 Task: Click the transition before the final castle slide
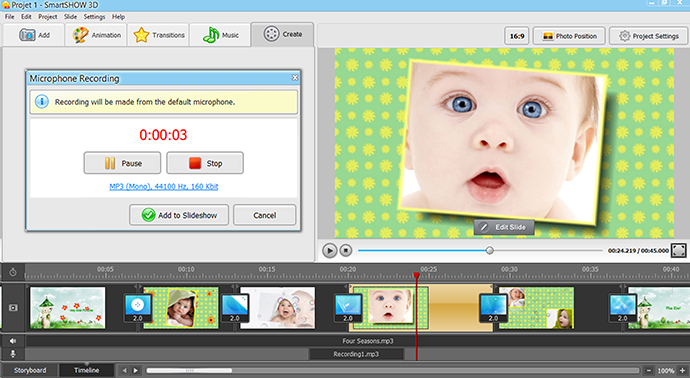pyautogui.click(x=623, y=308)
